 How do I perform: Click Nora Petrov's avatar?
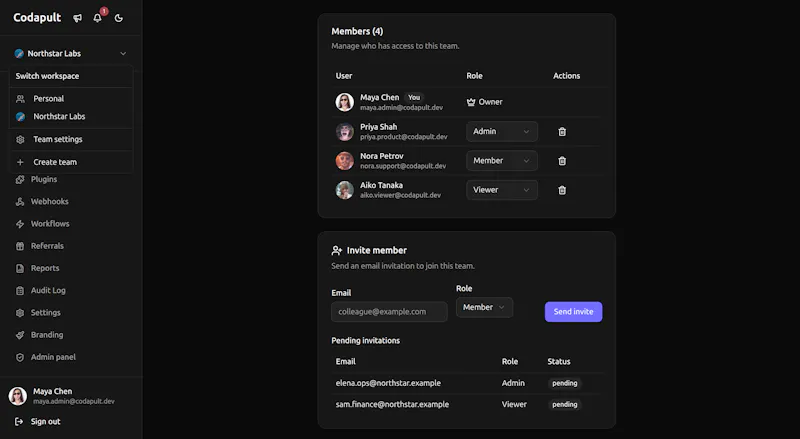point(344,161)
